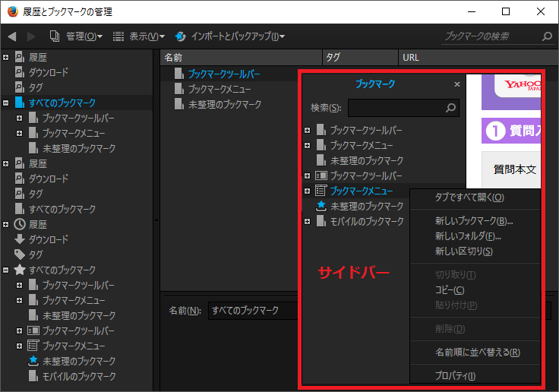The height and width of the screenshot is (392, 559).
Task: Expand highlighted ブックマークメニュー in the sidebar
Action: [308, 191]
